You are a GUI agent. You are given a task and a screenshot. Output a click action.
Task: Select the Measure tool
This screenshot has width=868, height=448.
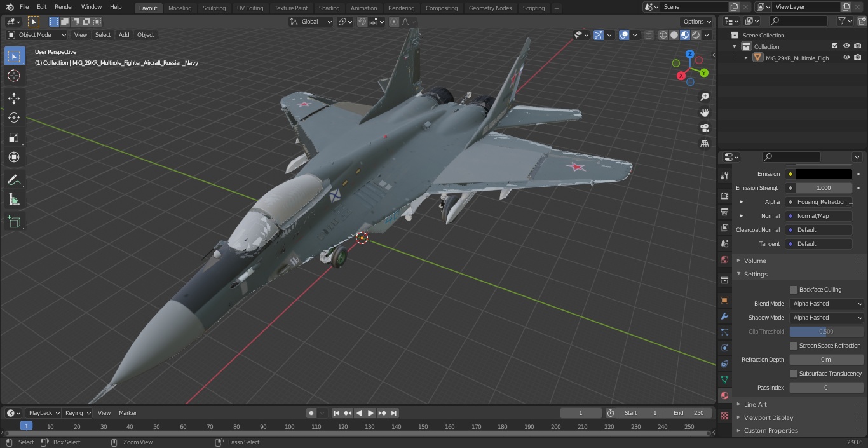click(14, 200)
